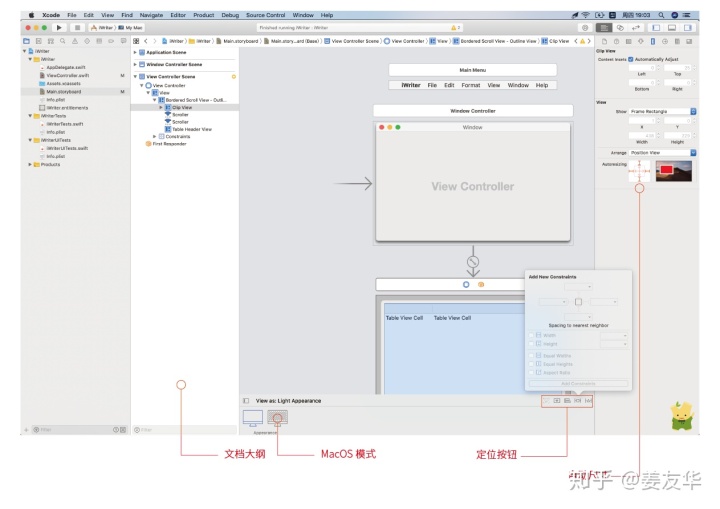The width and height of the screenshot is (720, 509).
Task: Select AppDelegate.swift in navigator
Action: (66, 67)
